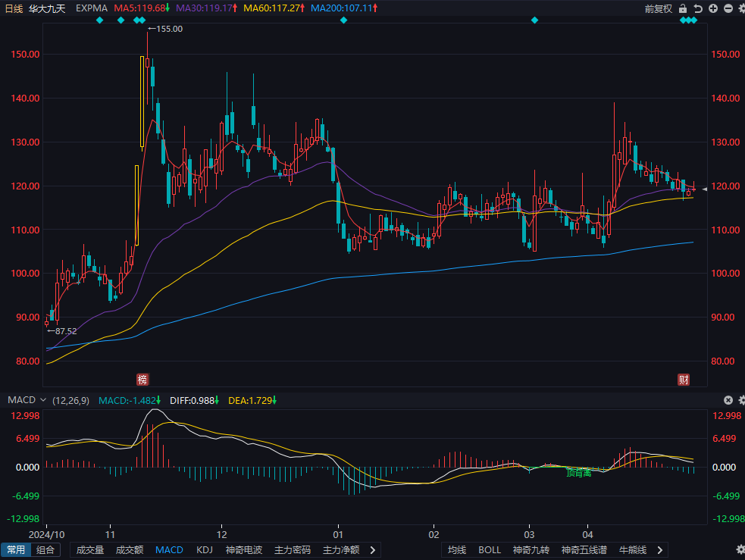Click the 150.00 label on left price axis
The height and width of the screenshot is (560, 745).
(x=25, y=54)
